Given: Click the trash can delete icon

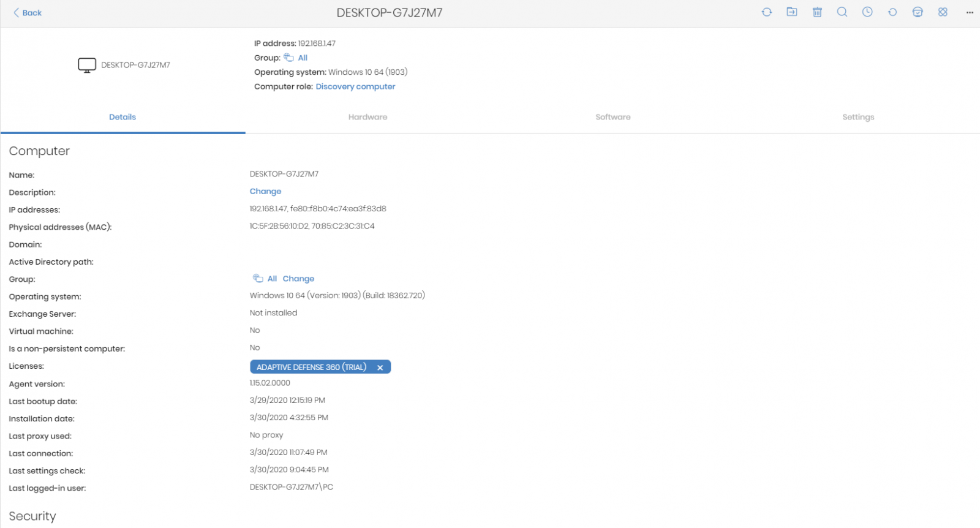Looking at the screenshot, I should point(817,12).
